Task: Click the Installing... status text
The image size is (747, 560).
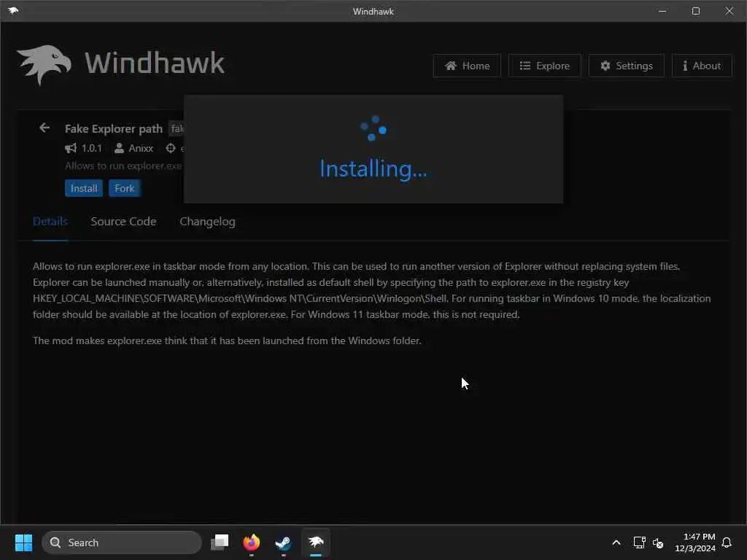Action: click(x=373, y=168)
